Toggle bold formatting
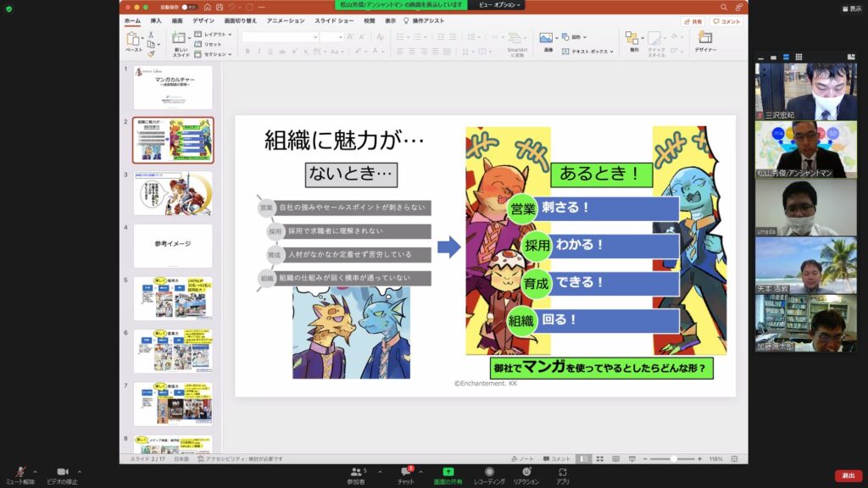Screen dimensions: 868x488 [248, 52]
